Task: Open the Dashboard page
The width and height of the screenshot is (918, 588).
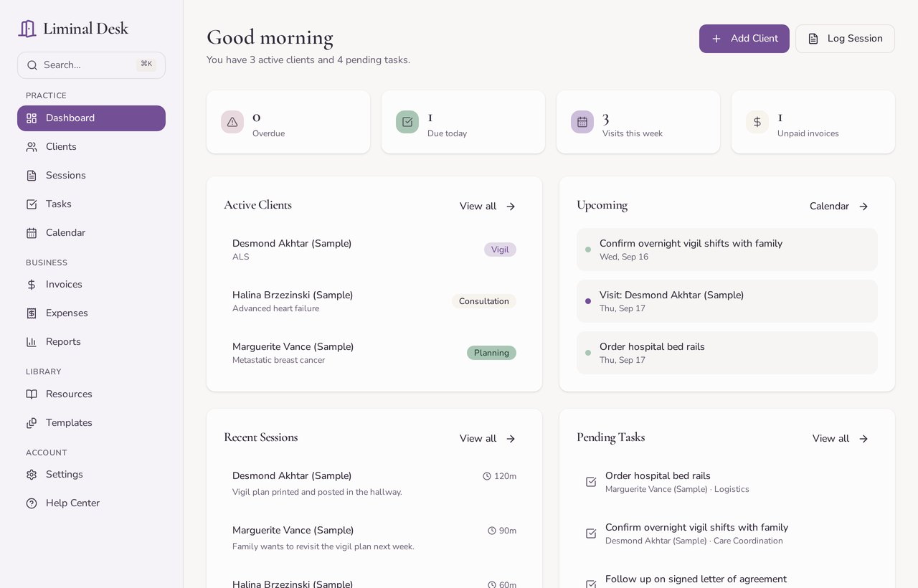Action: point(91,118)
